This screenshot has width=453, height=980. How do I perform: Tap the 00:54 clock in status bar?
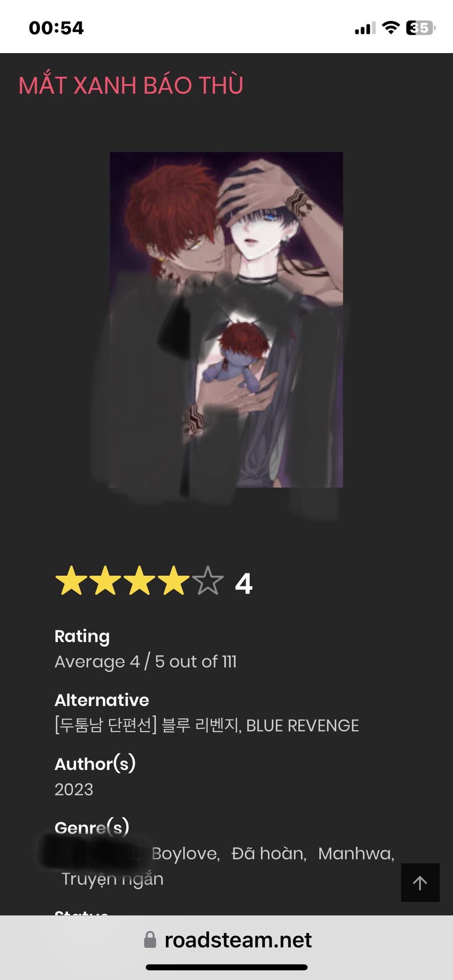pyautogui.click(x=56, y=28)
